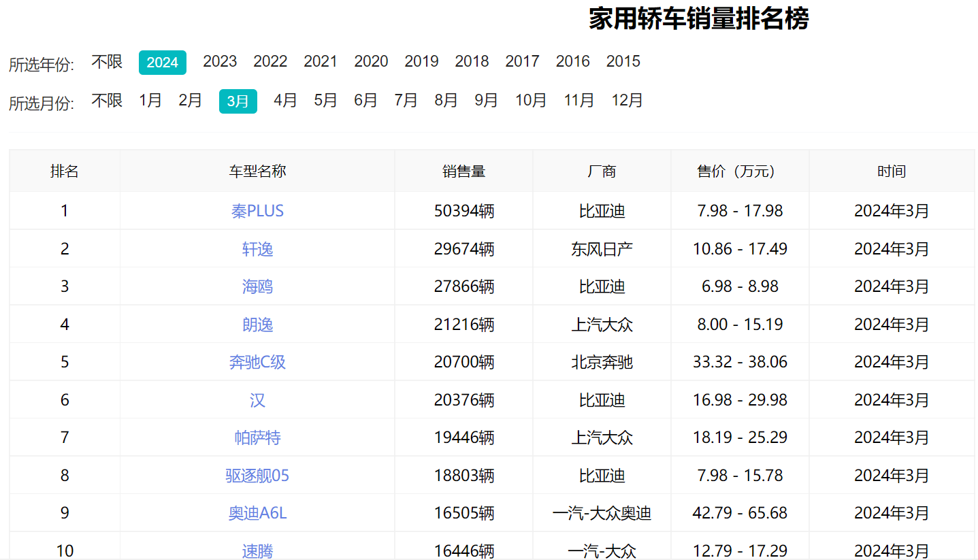The image size is (978, 560).
Task: Click the 奔驰C级 link
Action: (x=257, y=362)
